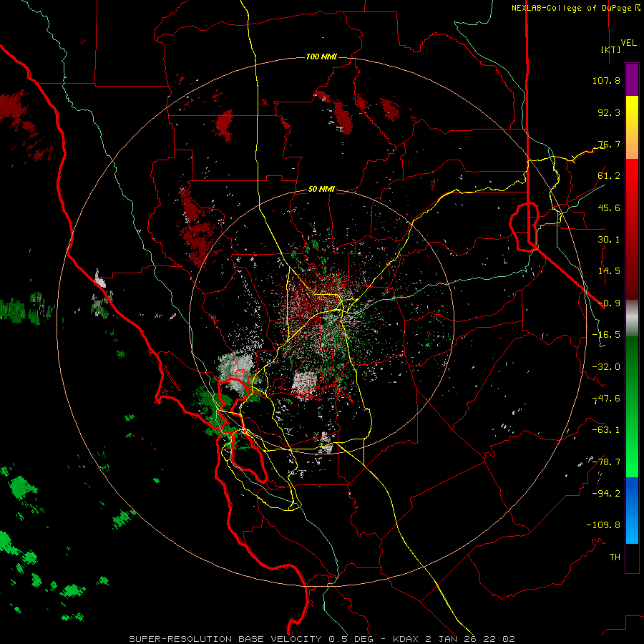
Task: Click the -78.7 velocity scale value
Action: [x=606, y=462]
